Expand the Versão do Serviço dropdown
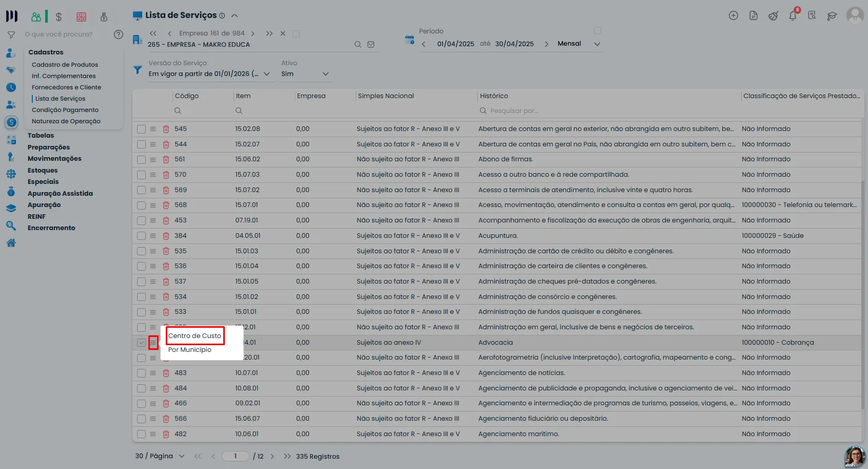This screenshot has height=469, width=868. click(266, 74)
